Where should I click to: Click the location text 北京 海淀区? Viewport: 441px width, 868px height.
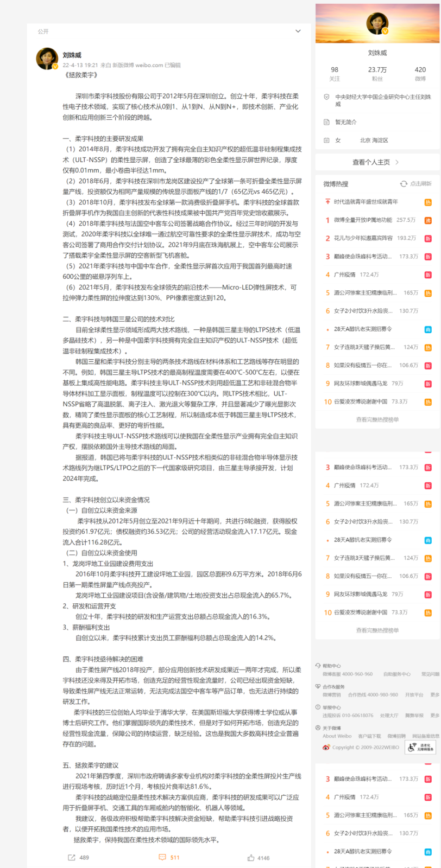374,140
